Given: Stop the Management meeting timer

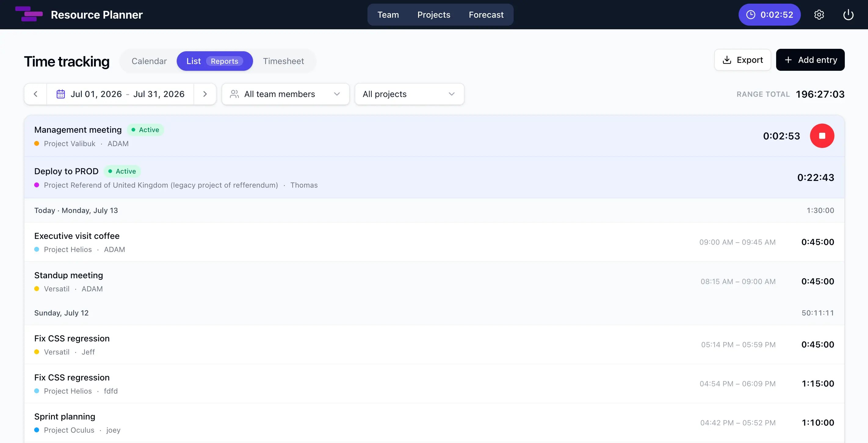Looking at the screenshot, I should (x=822, y=136).
